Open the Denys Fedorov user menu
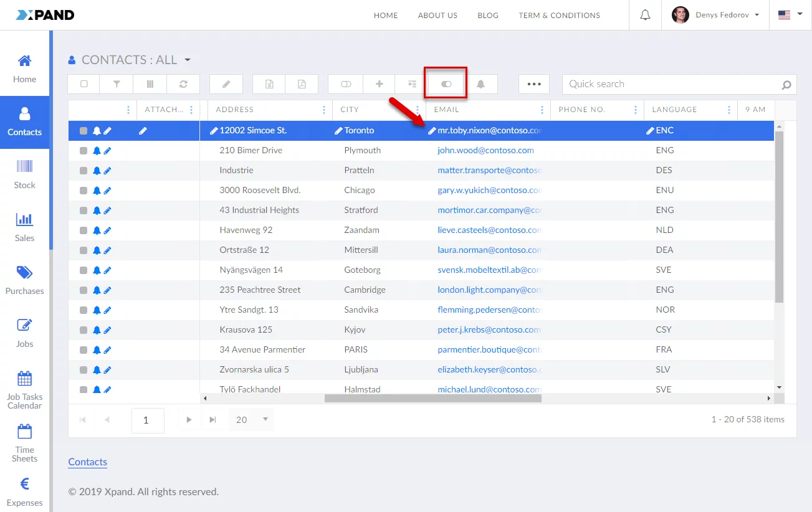Image resolution: width=812 pixels, height=512 pixels. tap(715, 15)
